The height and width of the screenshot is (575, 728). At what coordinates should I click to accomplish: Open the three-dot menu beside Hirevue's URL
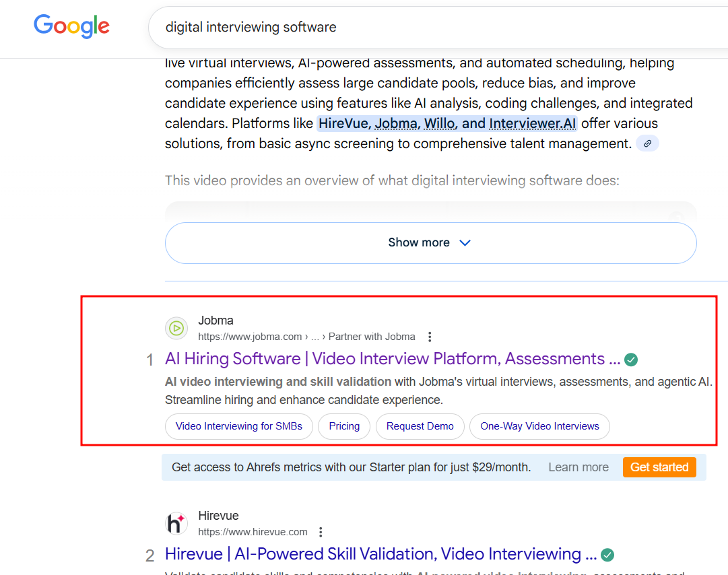(321, 532)
